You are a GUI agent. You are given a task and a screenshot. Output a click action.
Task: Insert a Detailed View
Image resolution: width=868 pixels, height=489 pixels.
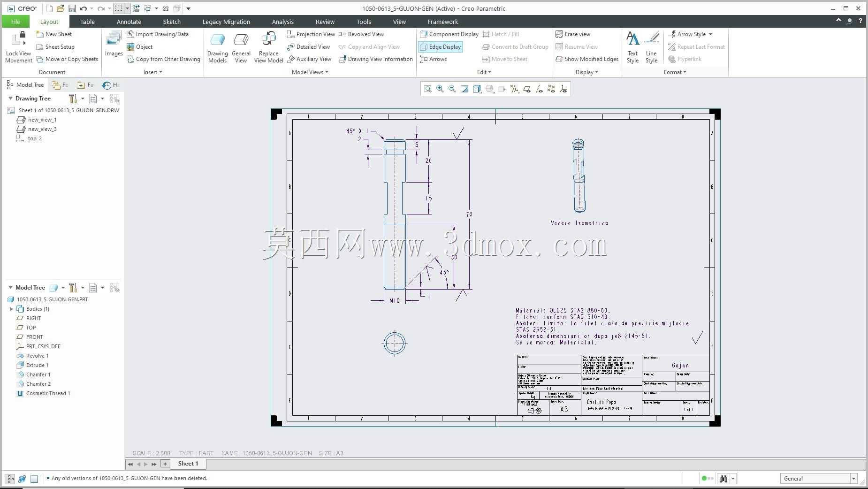tap(309, 47)
